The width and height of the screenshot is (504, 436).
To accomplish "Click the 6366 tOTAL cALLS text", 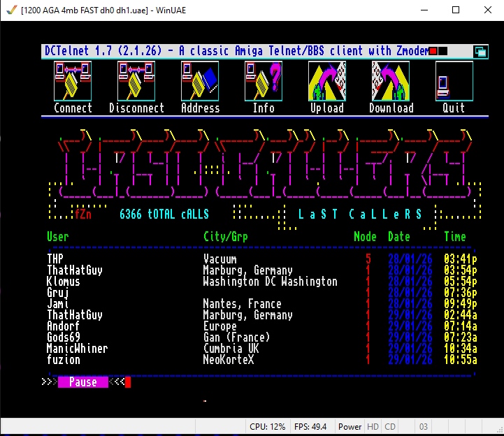I will tap(164, 215).
